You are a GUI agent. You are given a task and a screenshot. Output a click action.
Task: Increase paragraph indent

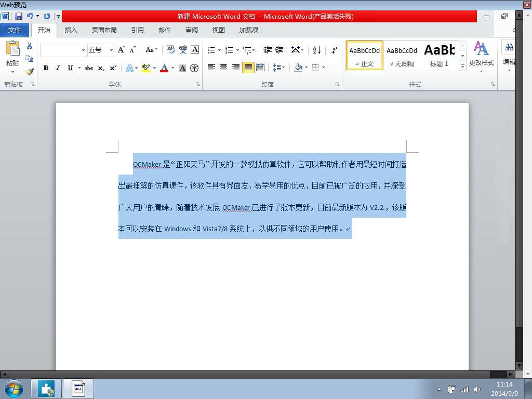279,50
